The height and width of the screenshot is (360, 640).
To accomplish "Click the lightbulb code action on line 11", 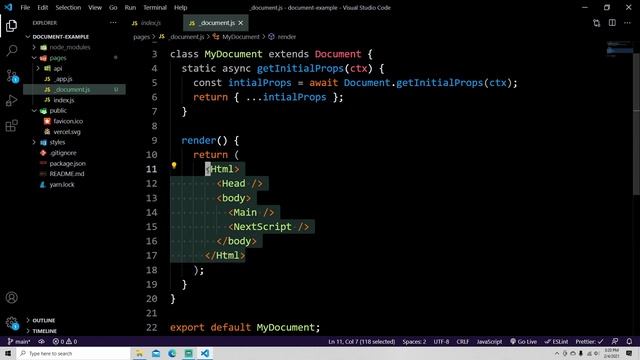I will pos(174,165).
